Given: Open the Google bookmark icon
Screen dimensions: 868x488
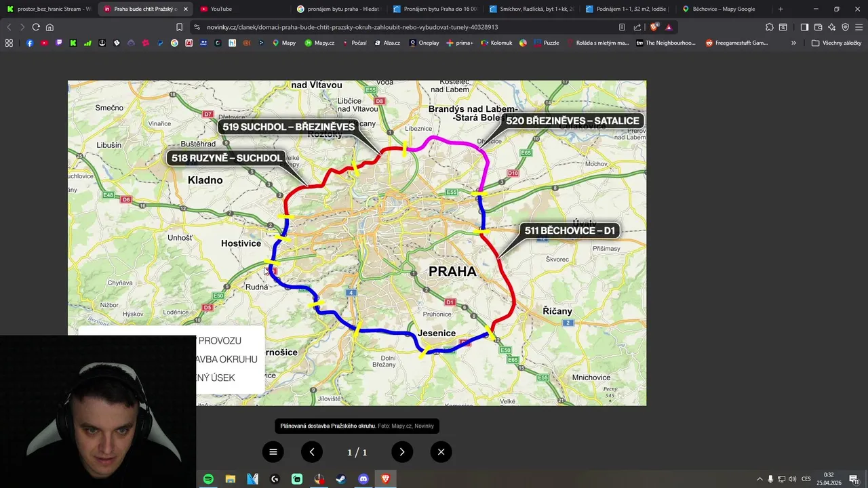Looking at the screenshot, I should pyautogui.click(x=174, y=43).
